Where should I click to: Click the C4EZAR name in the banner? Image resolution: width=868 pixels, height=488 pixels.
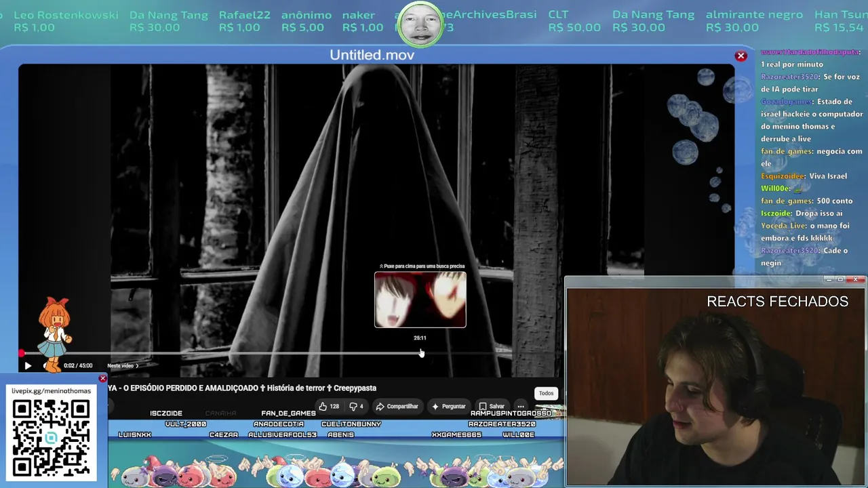(x=224, y=435)
